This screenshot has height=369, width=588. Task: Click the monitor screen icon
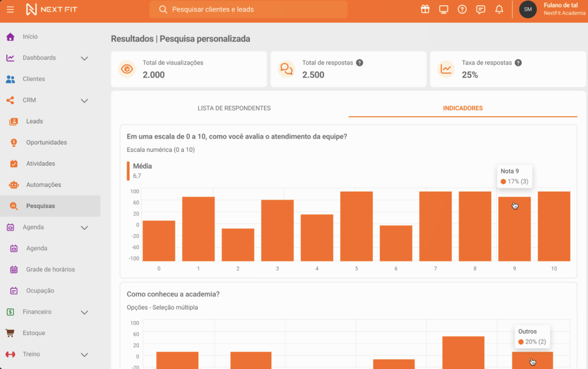pos(444,9)
